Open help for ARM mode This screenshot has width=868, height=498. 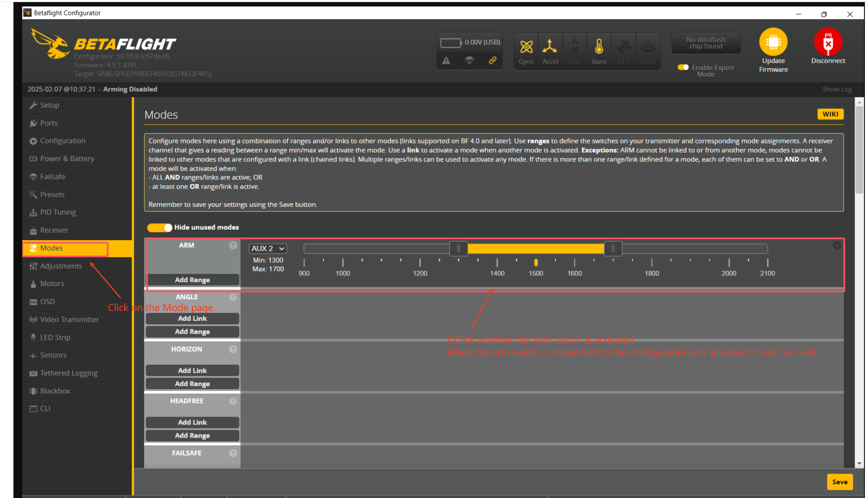(x=233, y=246)
